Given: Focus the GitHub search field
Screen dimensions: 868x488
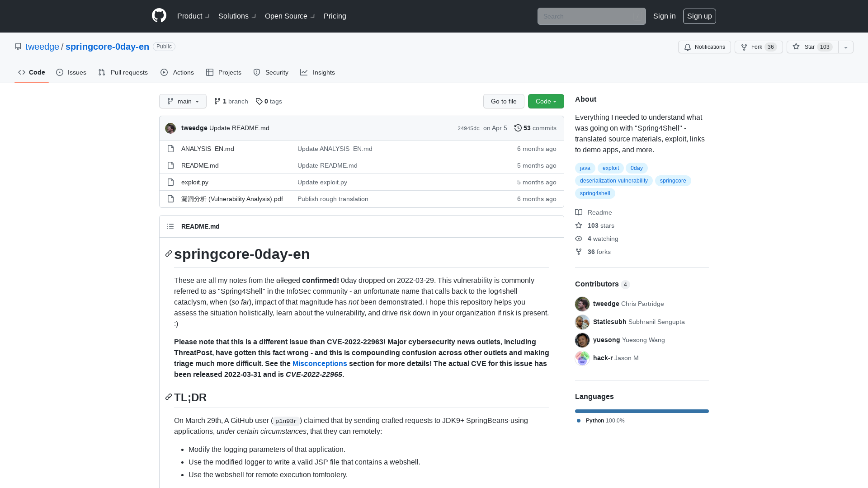Looking at the screenshot, I should click(592, 16).
